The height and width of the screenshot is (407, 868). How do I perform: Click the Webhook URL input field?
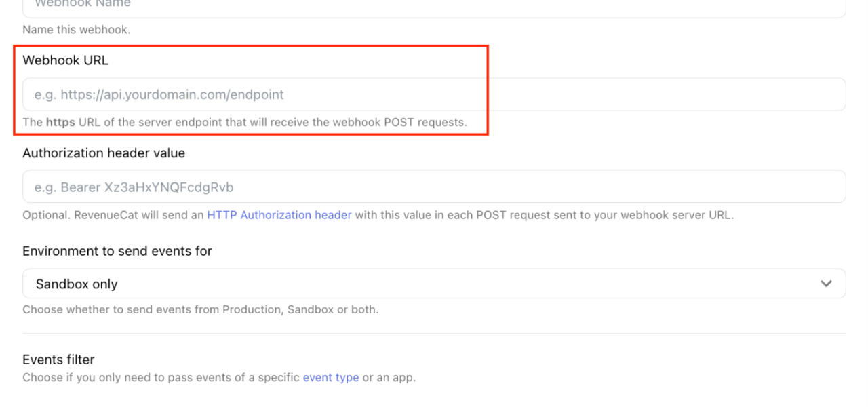click(434, 94)
